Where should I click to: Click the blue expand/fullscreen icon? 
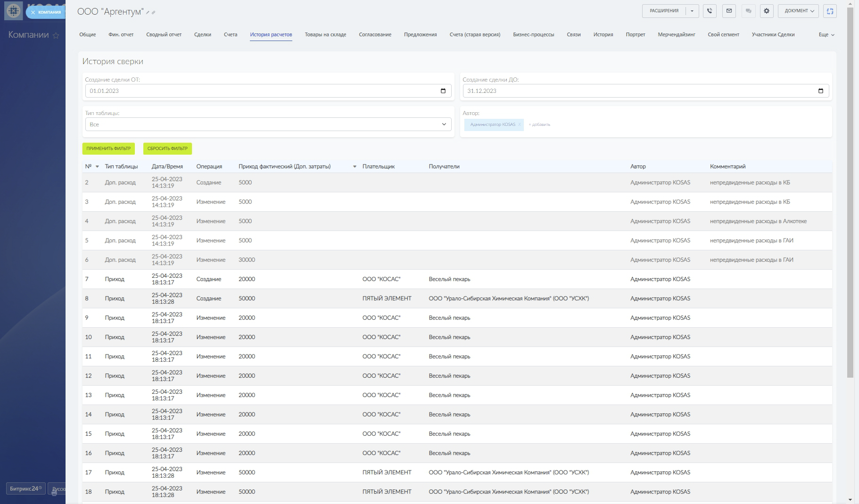pos(830,11)
